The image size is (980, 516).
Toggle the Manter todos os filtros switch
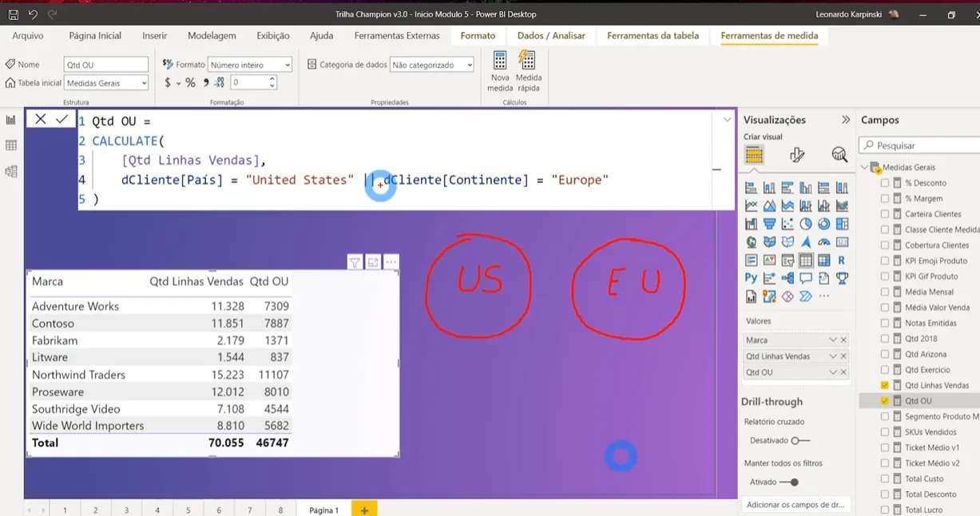[x=789, y=482]
